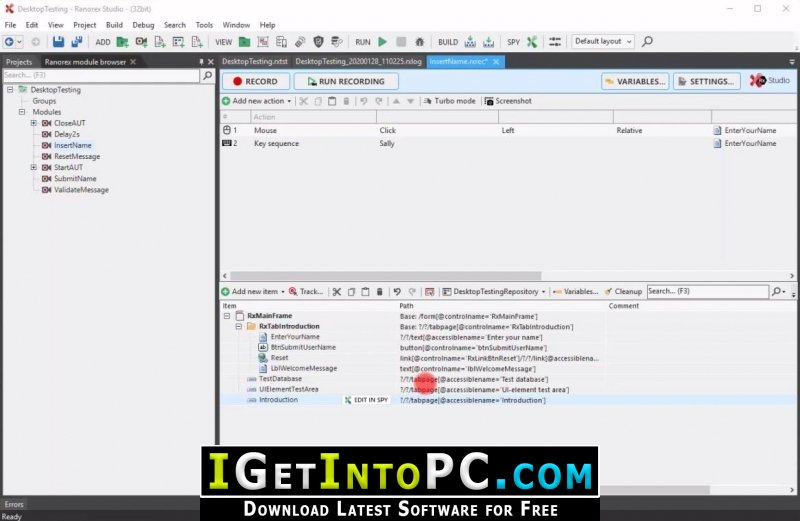Click the View projects green folder icon
Viewport: 800px width, 521px height.
click(x=244, y=42)
